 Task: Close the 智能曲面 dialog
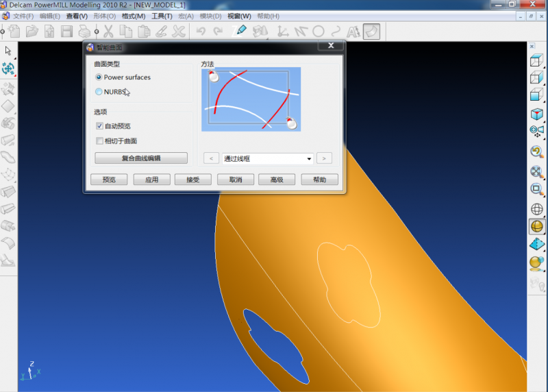(331, 45)
